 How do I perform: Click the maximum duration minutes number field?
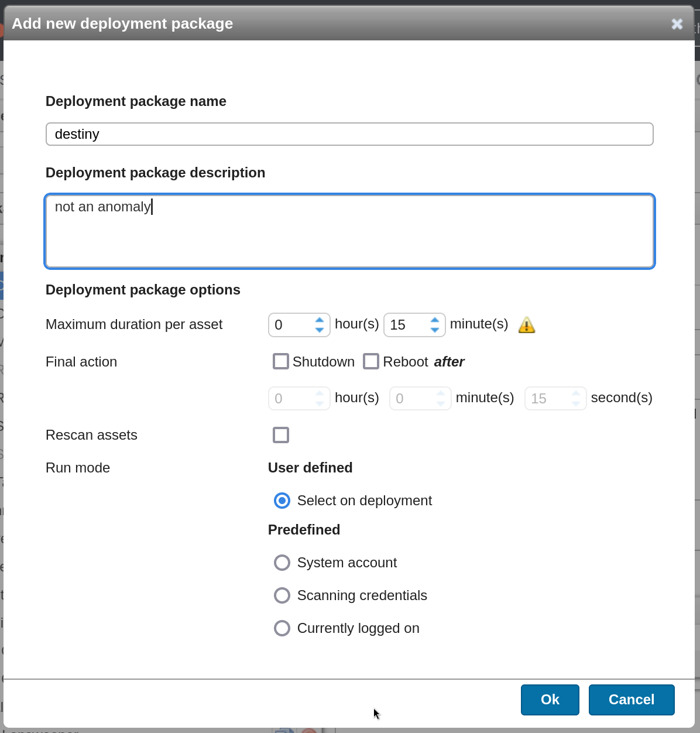(407, 325)
